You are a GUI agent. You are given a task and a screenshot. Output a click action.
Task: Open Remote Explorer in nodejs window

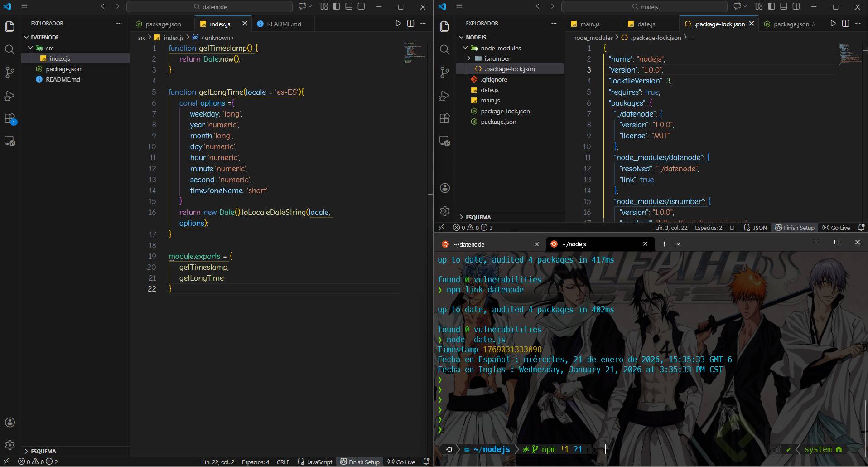pyautogui.click(x=445, y=141)
